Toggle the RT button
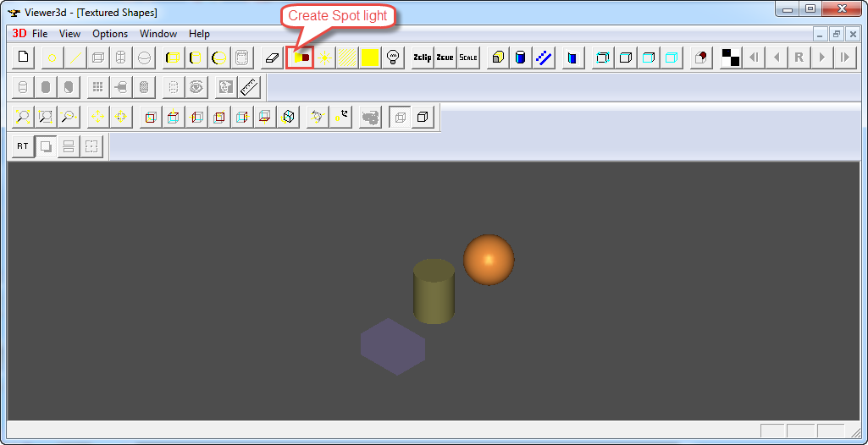This screenshot has width=868, height=445. tap(23, 146)
